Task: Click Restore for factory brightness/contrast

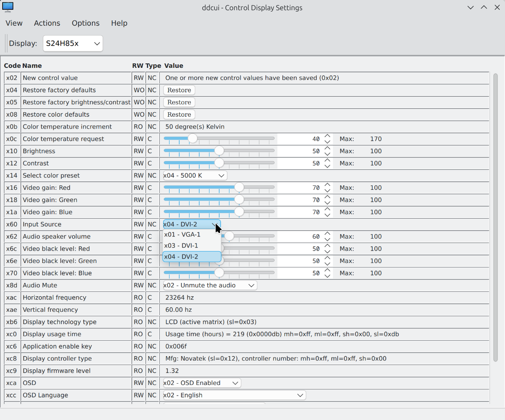Action: (x=179, y=102)
